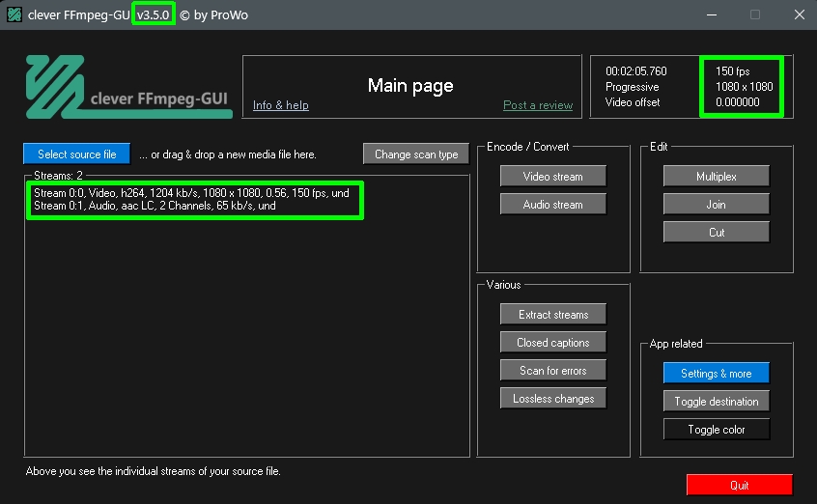817x504 pixels.
Task: Click Toggle destination button
Action: coord(716,402)
